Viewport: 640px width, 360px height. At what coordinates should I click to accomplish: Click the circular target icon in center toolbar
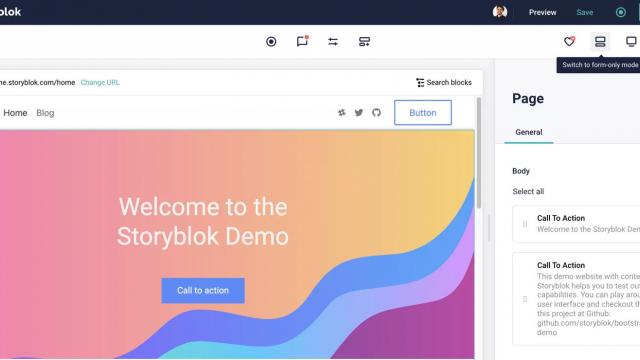[x=271, y=42]
